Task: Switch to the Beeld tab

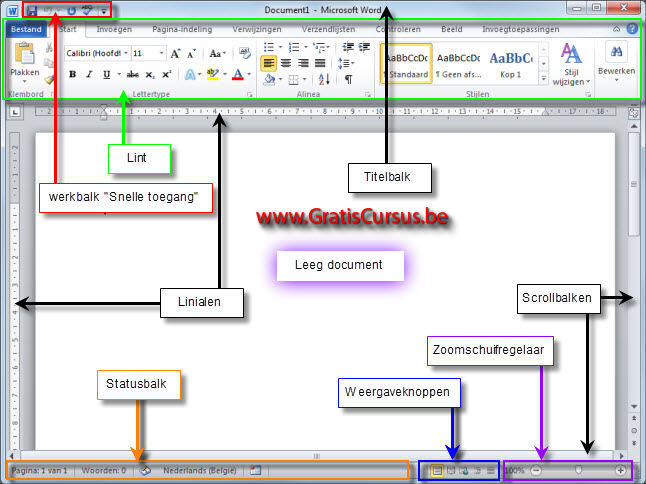Action: point(452,29)
